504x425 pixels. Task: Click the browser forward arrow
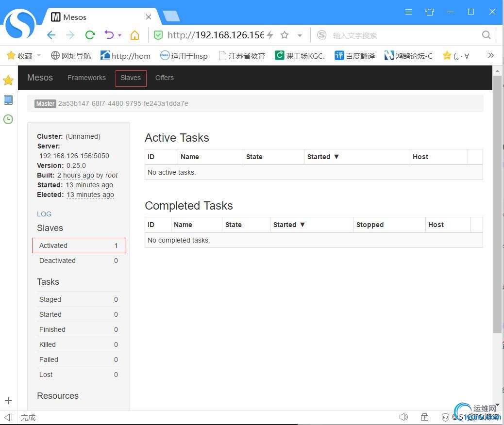(x=70, y=35)
